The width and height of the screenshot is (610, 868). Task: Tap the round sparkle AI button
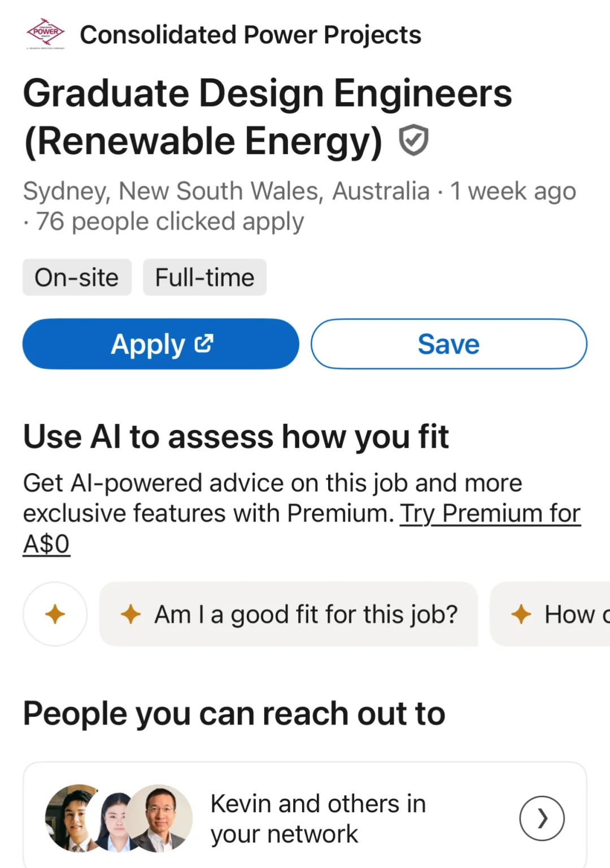point(55,614)
